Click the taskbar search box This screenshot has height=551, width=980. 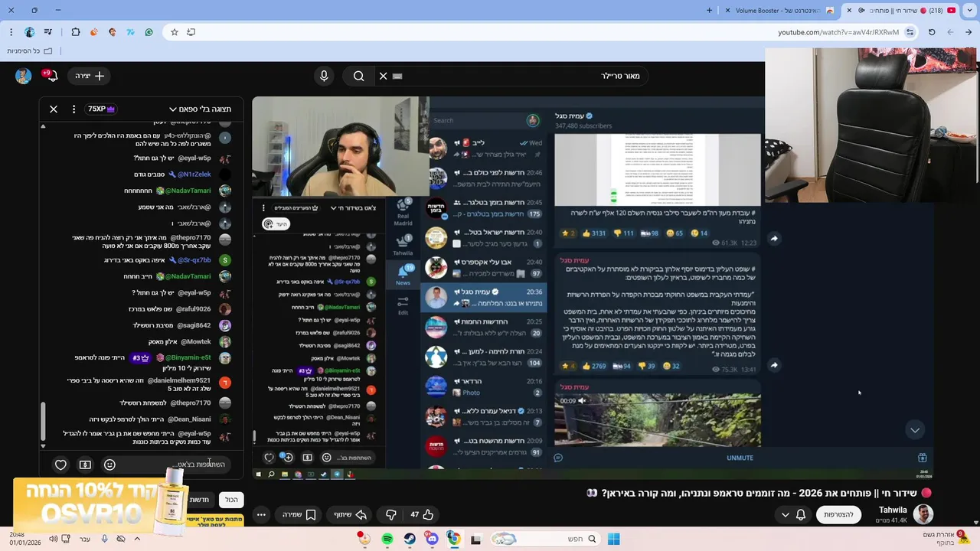545,540
